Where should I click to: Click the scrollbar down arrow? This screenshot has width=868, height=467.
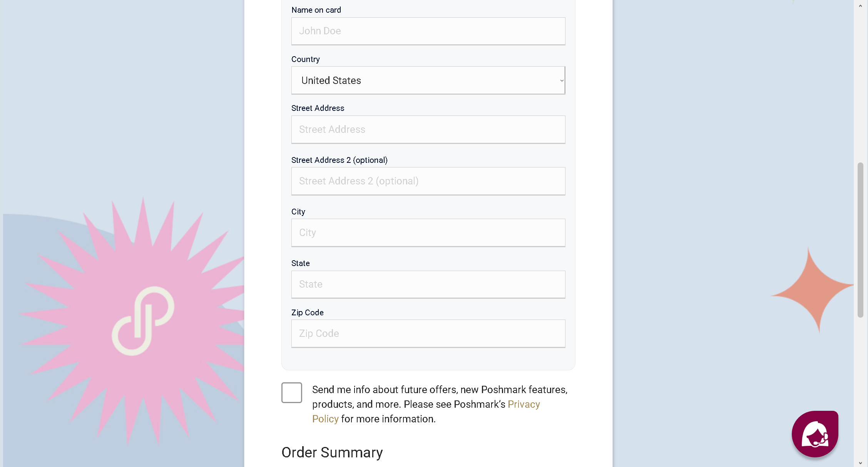tap(860, 462)
